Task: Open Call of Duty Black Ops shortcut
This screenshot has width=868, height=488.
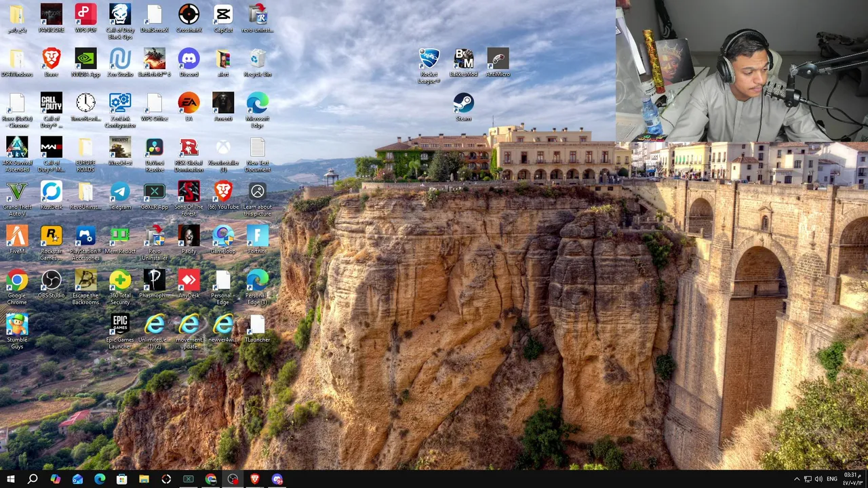Action: click(120, 22)
